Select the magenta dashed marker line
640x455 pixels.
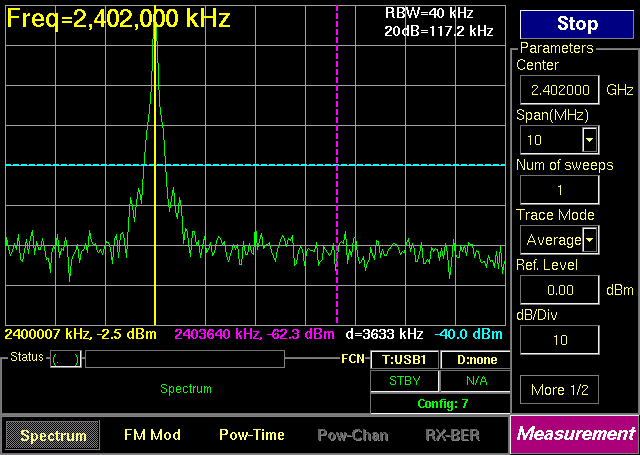(337, 165)
